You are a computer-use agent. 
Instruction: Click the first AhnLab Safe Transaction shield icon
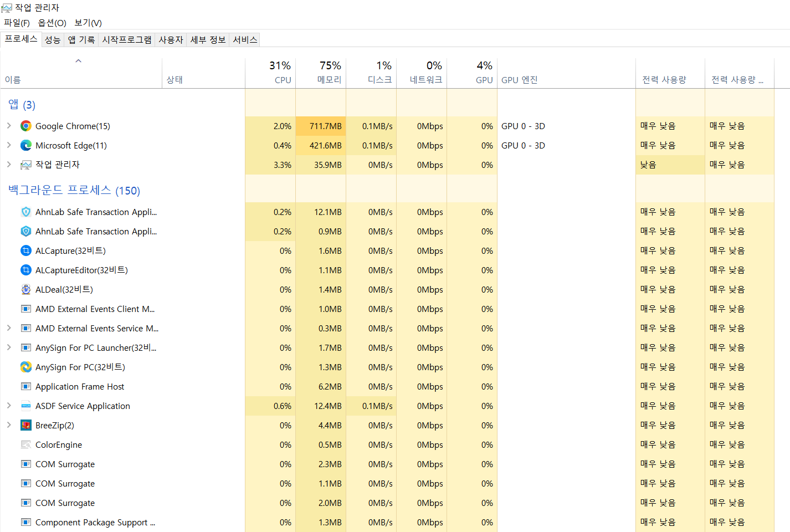pyautogui.click(x=26, y=212)
